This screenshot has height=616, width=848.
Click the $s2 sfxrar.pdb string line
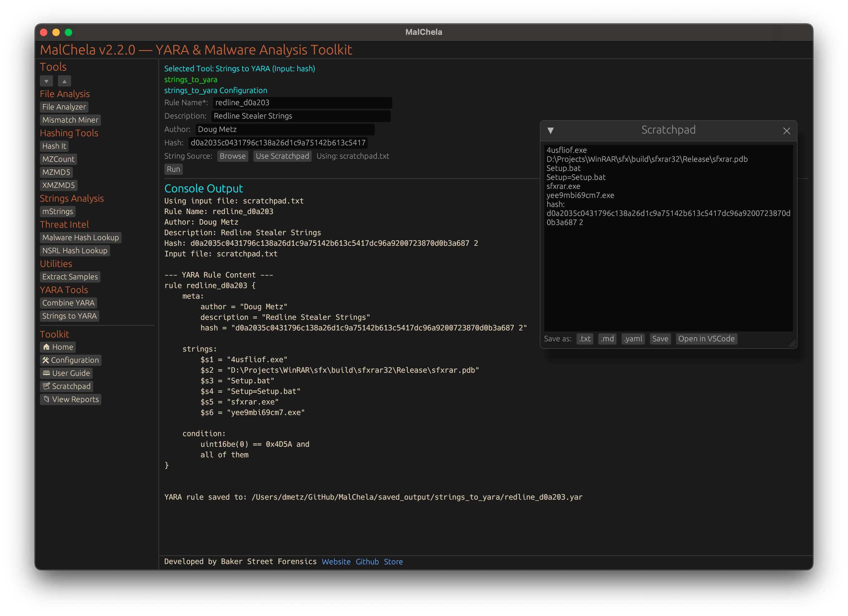coord(340,370)
